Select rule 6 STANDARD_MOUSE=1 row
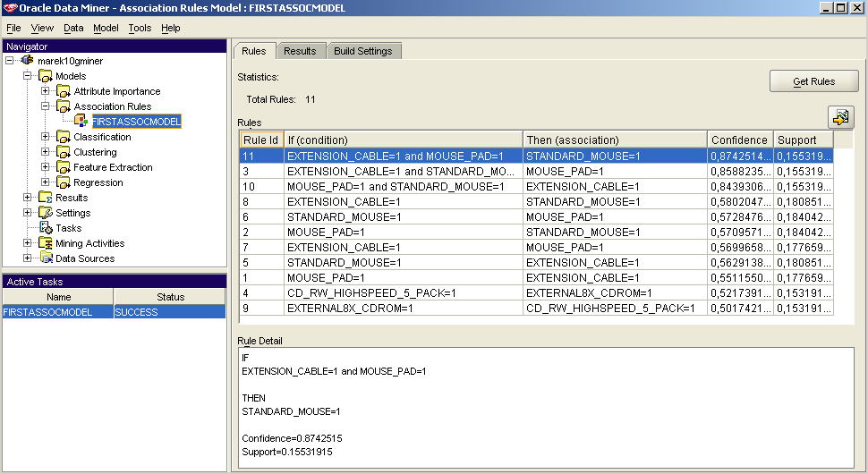 536,217
